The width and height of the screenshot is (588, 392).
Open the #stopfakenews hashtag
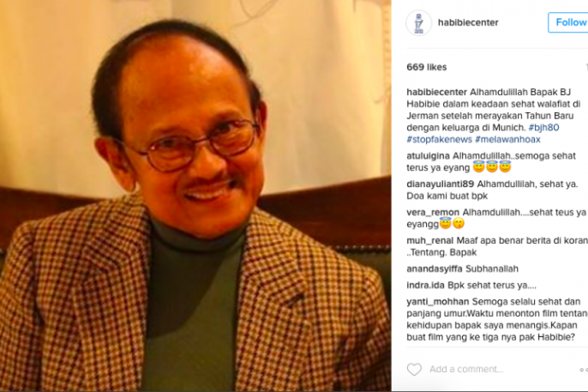pos(439,140)
